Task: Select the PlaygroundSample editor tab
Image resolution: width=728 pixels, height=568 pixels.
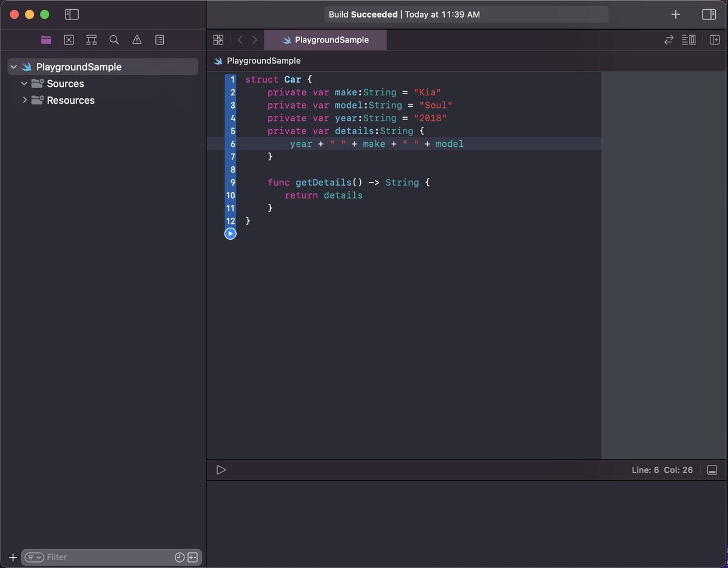Action: coord(325,39)
